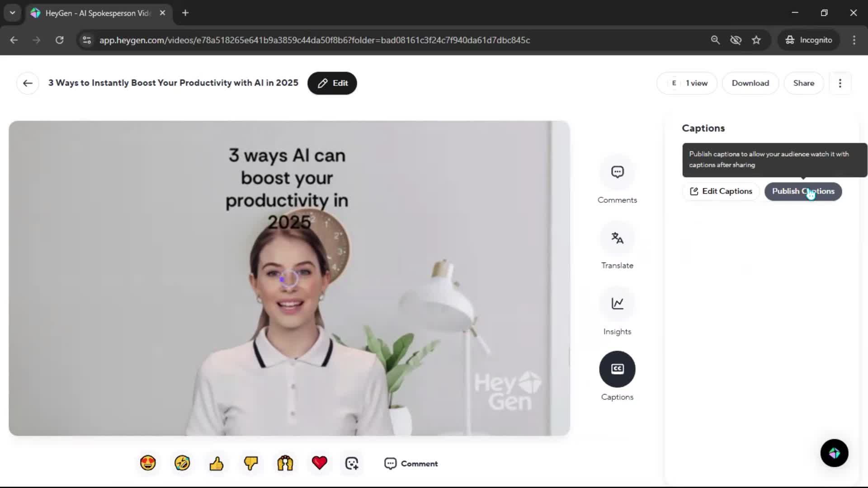Go back using the page back arrow
This screenshot has width=868, height=488.
(x=28, y=83)
